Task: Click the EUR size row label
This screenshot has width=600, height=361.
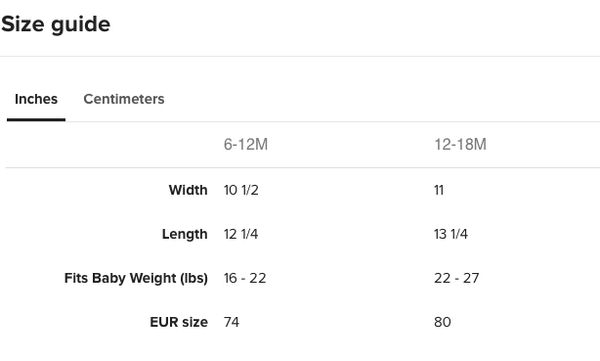Action: click(x=179, y=322)
